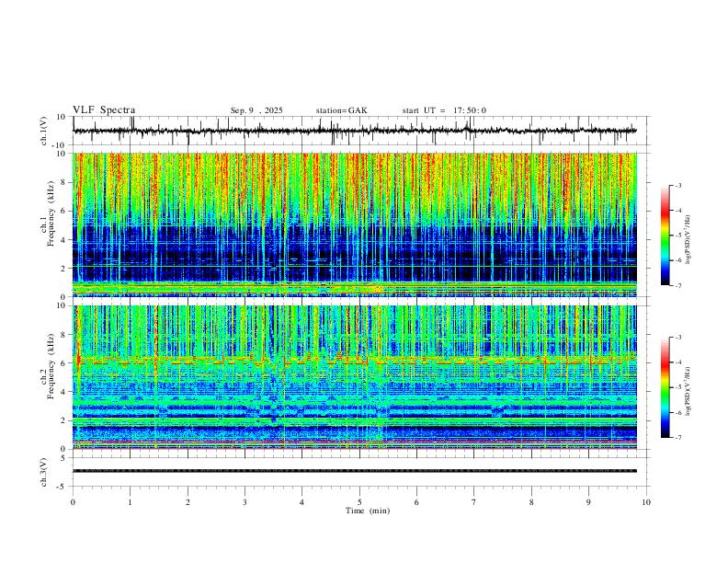Click the 'ch.3(V)' axis label
Image resolution: width=728 pixels, height=563 pixels.
coord(43,472)
